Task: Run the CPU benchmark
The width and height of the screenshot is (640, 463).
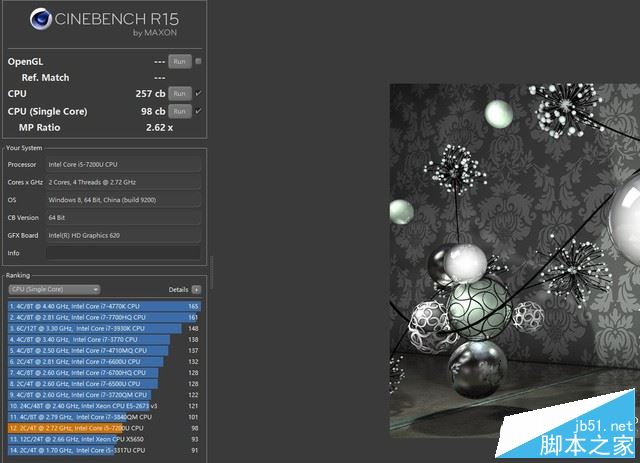Action: pos(180,93)
